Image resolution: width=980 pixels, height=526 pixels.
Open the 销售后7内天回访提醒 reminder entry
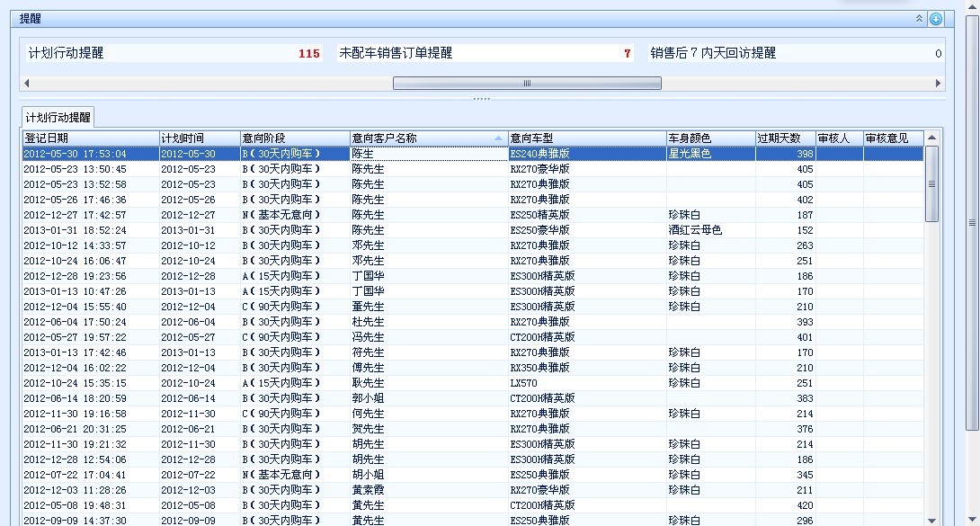(x=796, y=53)
